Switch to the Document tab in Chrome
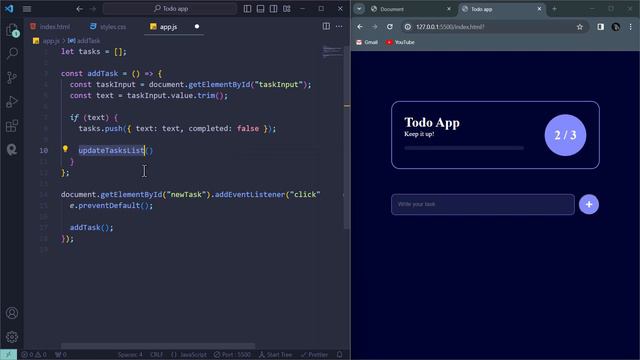Viewport: 640px width, 360px height. (x=410, y=9)
